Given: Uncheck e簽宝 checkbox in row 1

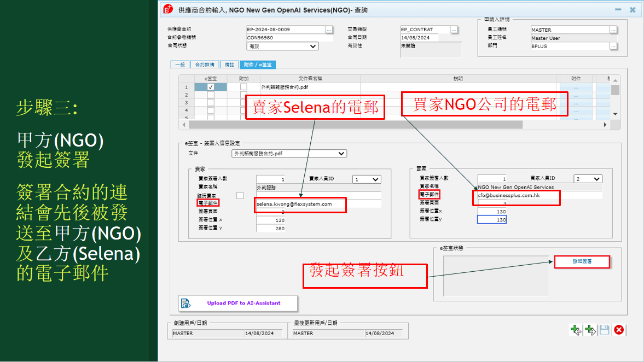Looking at the screenshot, I should click(x=211, y=87).
